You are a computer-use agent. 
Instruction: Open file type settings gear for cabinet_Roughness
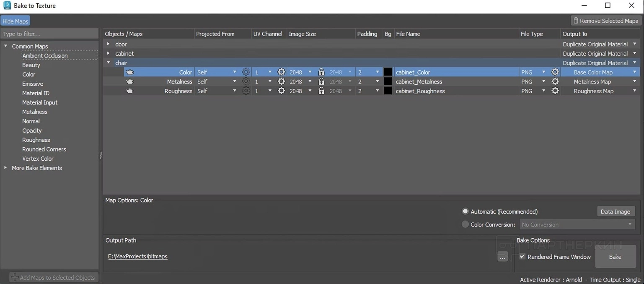[555, 91]
